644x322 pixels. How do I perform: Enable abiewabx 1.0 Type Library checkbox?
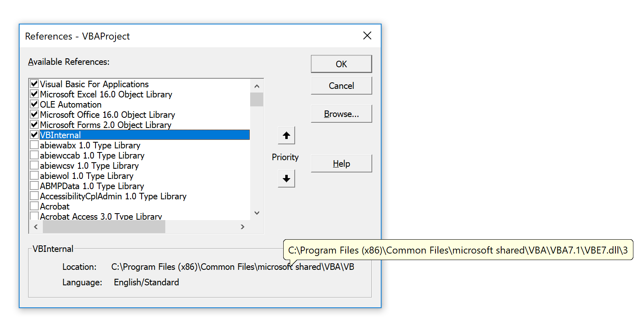tap(34, 145)
